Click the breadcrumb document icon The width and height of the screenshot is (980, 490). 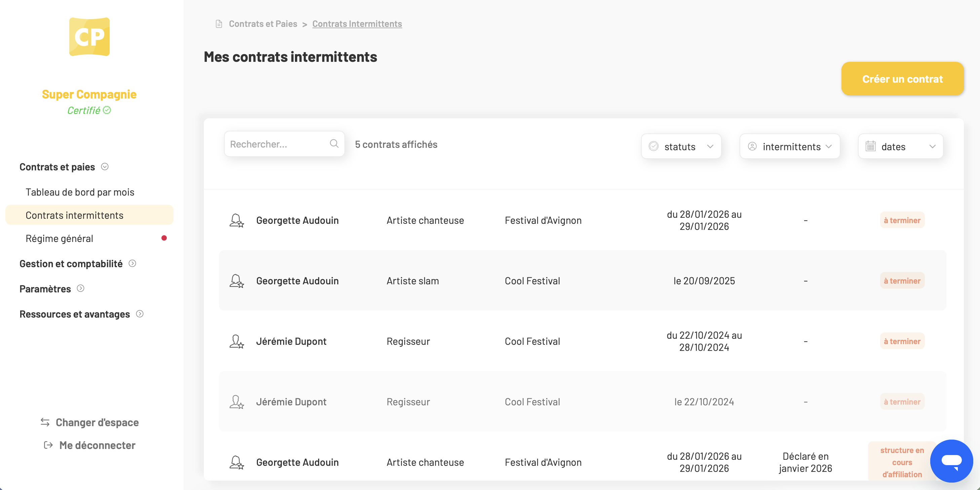pos(219,24)
